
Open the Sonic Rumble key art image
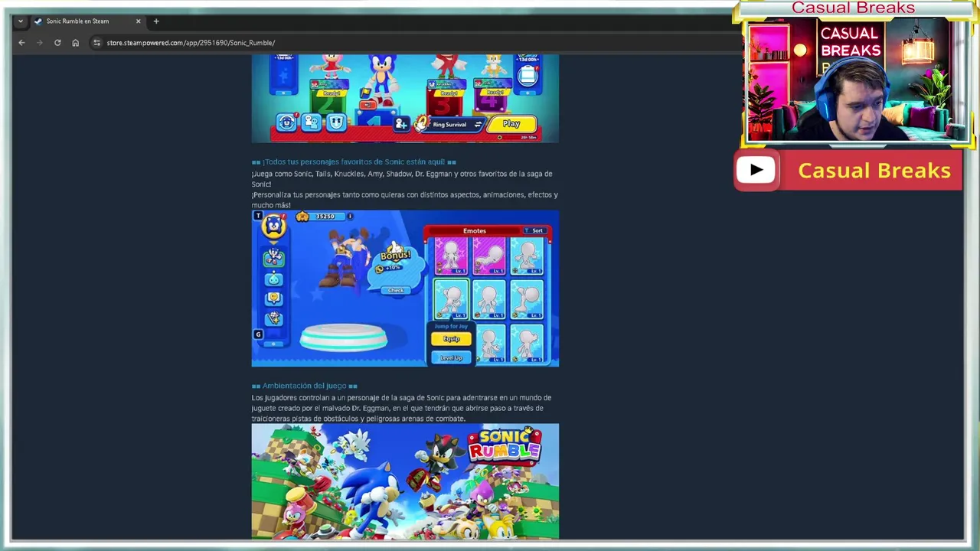coord(405,481)
